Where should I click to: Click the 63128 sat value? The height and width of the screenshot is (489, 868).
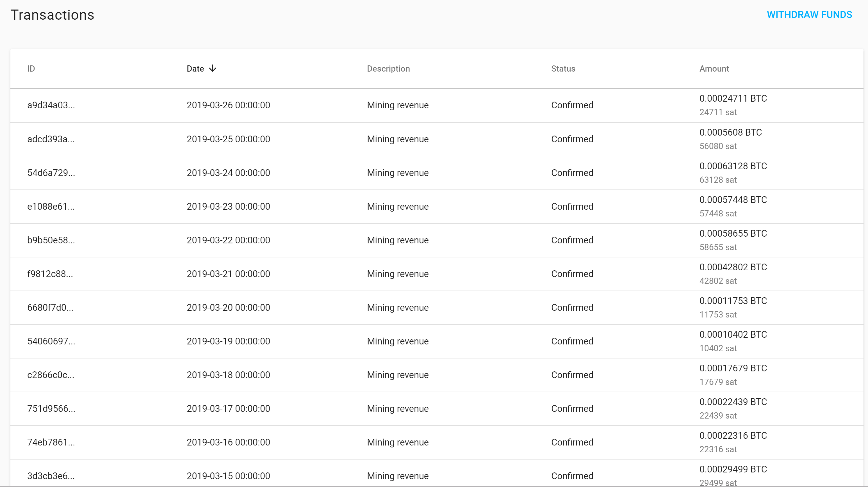pos(718,180)
